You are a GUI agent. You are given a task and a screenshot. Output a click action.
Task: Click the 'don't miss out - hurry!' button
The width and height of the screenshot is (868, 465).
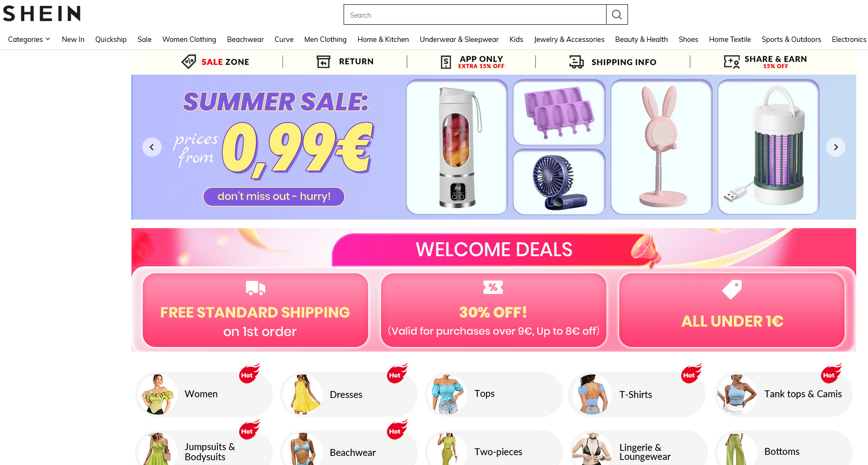[x=274, y=197]
